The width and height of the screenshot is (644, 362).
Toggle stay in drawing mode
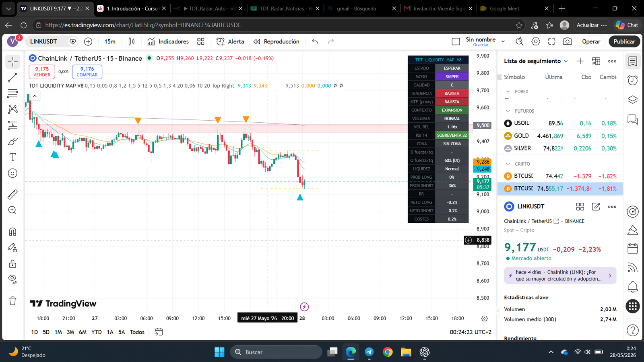(x=13, y=248)
